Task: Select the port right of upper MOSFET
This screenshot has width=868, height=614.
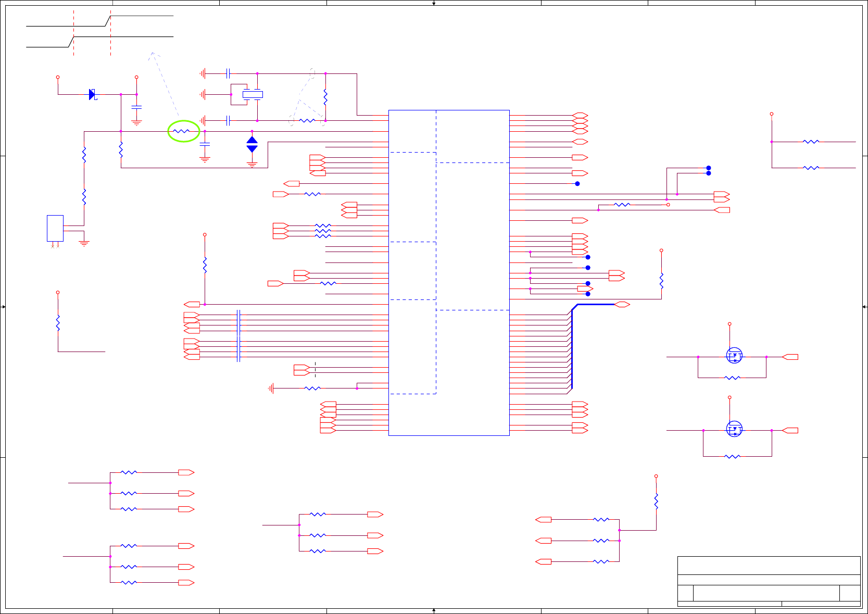Action: pos(790,357)
